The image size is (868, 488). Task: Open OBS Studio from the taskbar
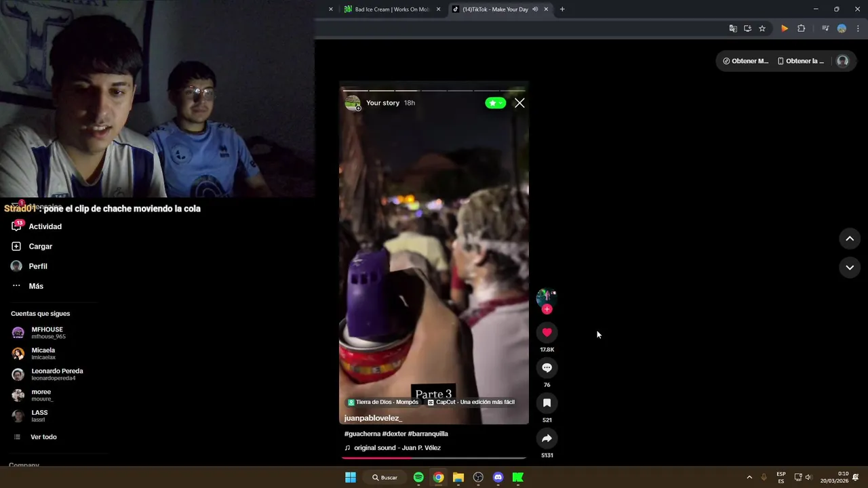click(x=478, y=477)
